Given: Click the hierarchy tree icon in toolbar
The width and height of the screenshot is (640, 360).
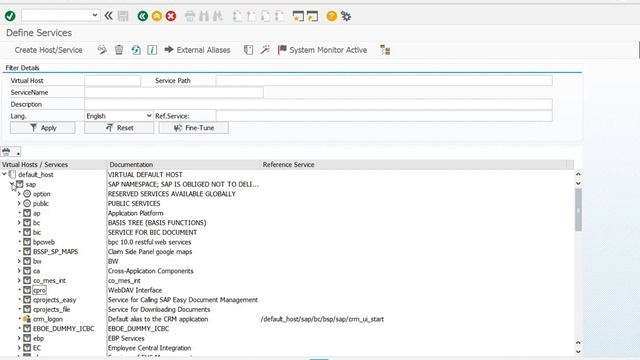Looking at the screenshot, I should pyautogui.click(x=385, y=50).
